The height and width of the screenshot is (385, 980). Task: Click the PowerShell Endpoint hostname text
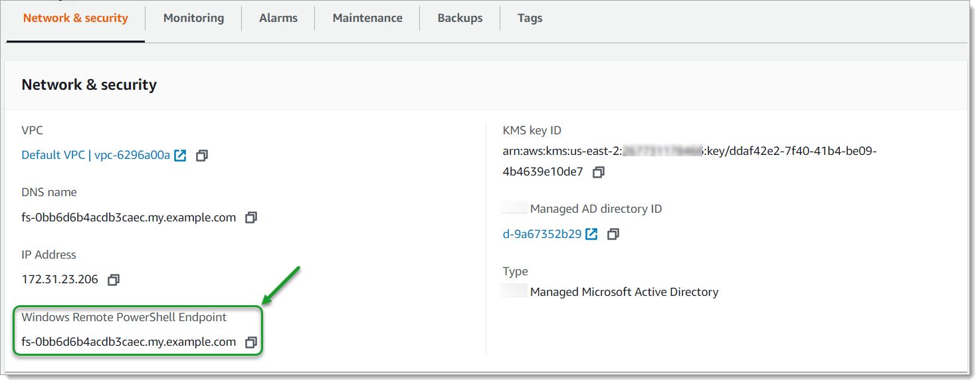coord(128,342)
